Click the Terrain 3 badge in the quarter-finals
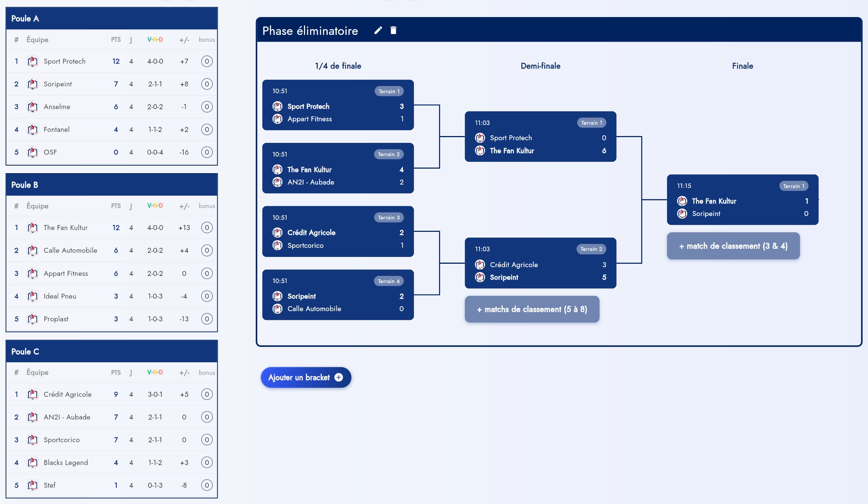The image size is (868, 504). pos(389,218)
